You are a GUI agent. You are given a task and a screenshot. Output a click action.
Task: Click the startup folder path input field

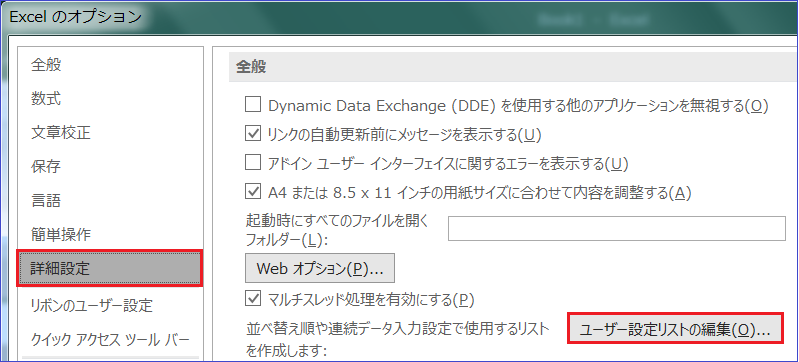[617, 228]
